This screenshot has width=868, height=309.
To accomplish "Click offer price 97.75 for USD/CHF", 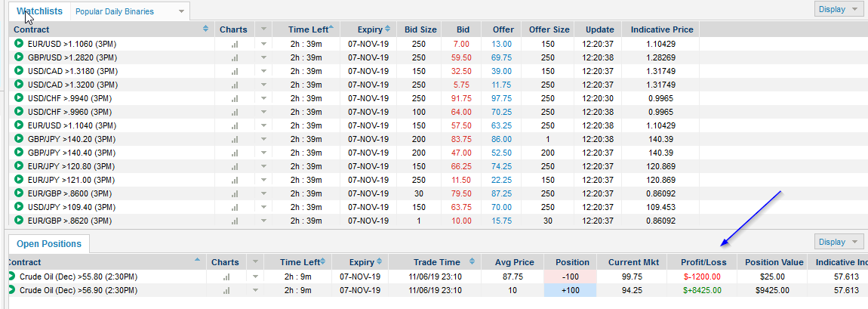I will tap(501, 98).
